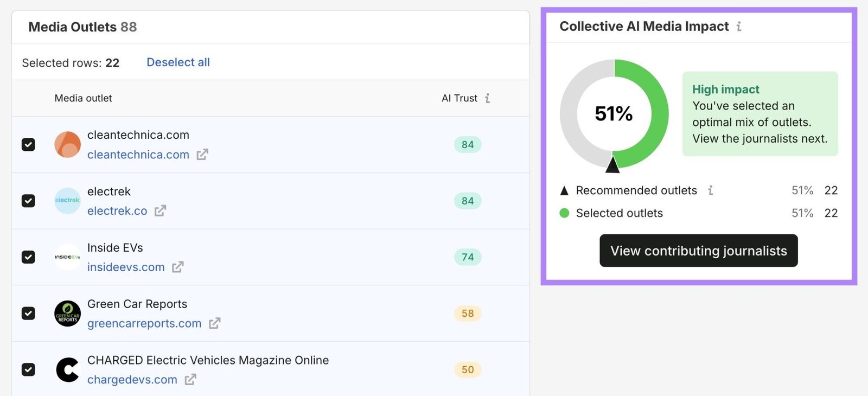868x396 pixels.
Task: Click Recommended outlets info icon
Action: coord(711,190)
